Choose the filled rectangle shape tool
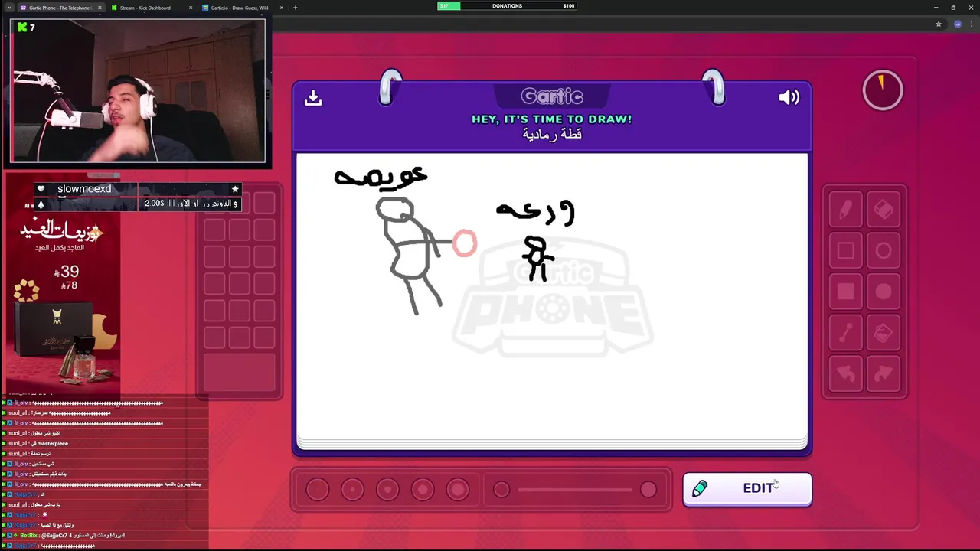Image resolution: width=980 pixels, height=551 pixels. coord(846,292)
